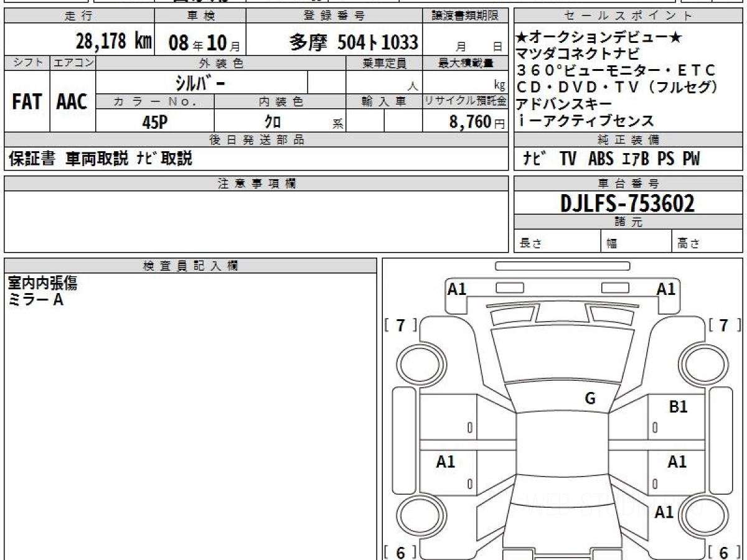
Task: Click the カラーNo. label
Action: click(x=155, y=101)
